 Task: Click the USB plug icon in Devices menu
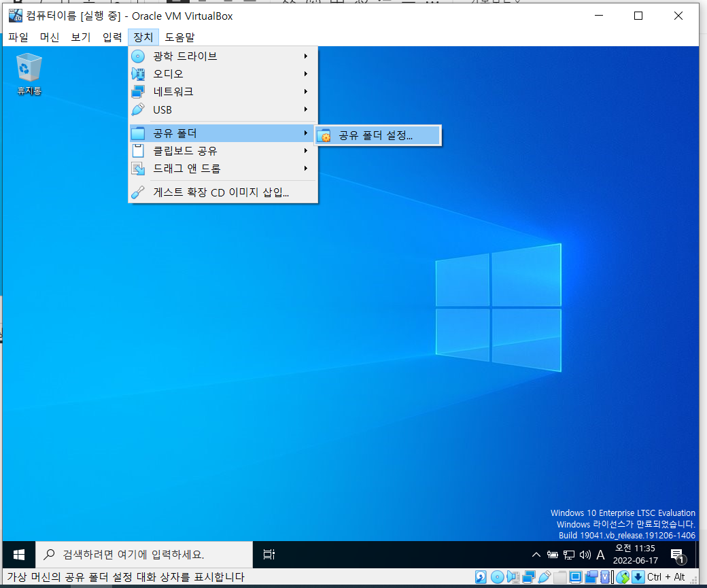click(x=138, y=109)
